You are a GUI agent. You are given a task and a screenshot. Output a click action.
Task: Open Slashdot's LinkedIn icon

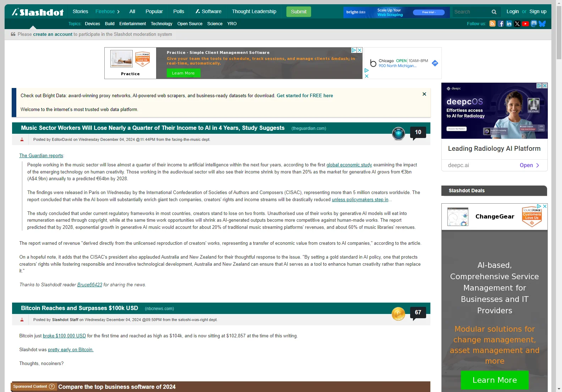coord(509,24)
